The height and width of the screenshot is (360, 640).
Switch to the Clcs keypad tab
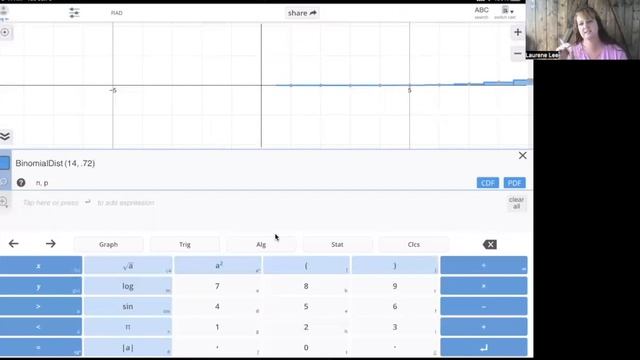[413, 244]
